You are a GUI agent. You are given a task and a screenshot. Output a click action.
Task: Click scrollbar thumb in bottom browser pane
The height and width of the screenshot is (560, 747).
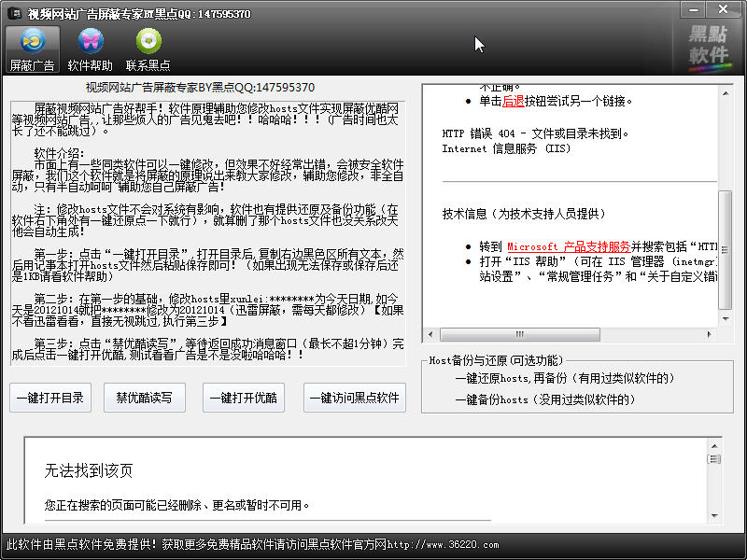coord(714,459)
